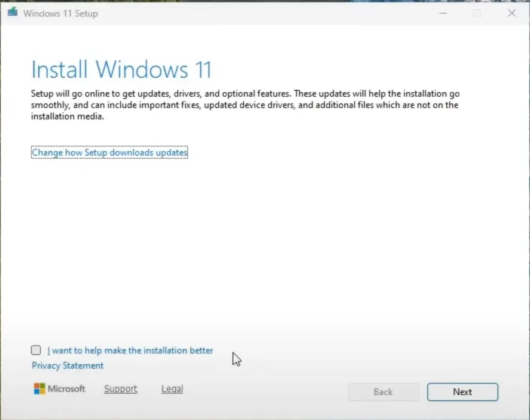Click the Next button
The width and height of the screenshot is (530, 420).
click(462, 392)
